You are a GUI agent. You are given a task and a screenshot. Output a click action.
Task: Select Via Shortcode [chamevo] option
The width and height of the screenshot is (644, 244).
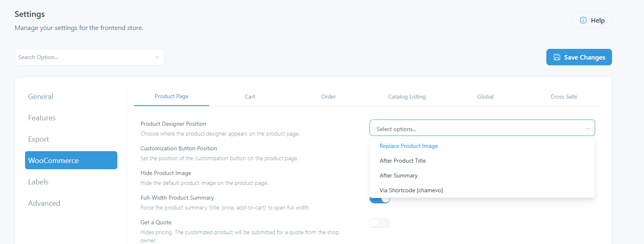[482, 190]
